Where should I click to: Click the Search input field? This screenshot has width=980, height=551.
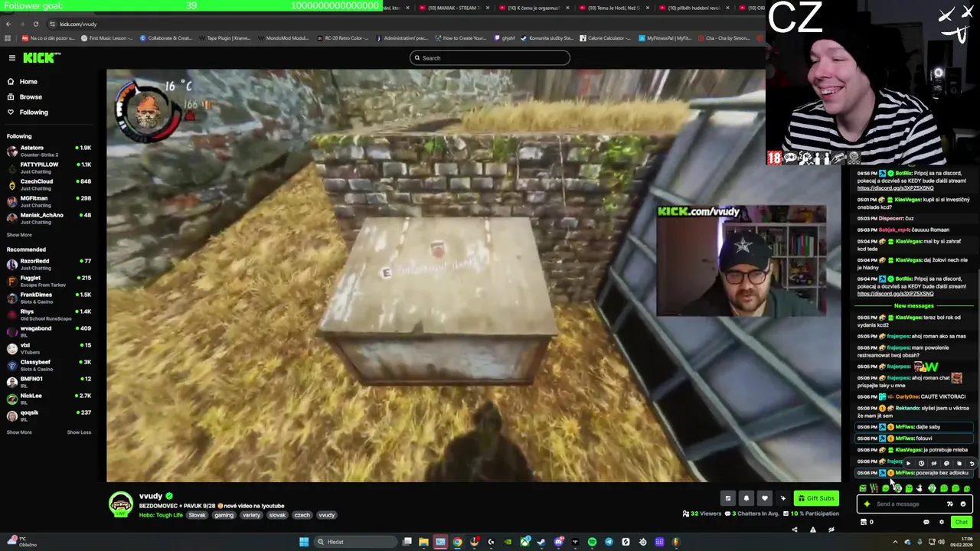[489, 58]
